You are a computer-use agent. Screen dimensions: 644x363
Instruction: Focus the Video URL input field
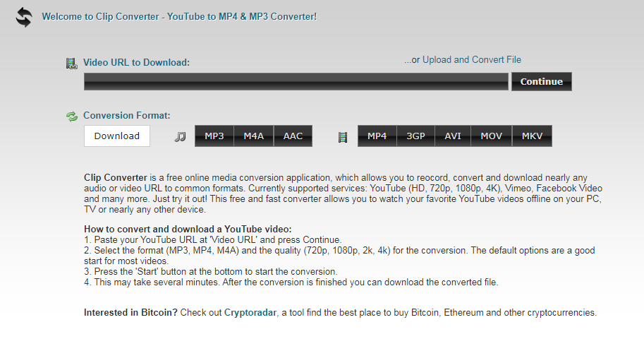click(296, 81)
